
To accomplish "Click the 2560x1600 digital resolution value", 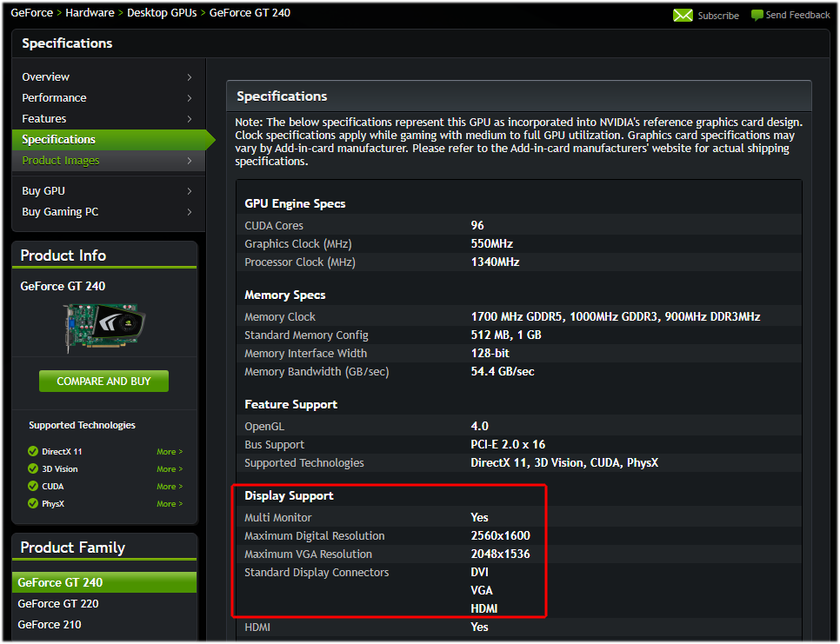I will [500, 536].
